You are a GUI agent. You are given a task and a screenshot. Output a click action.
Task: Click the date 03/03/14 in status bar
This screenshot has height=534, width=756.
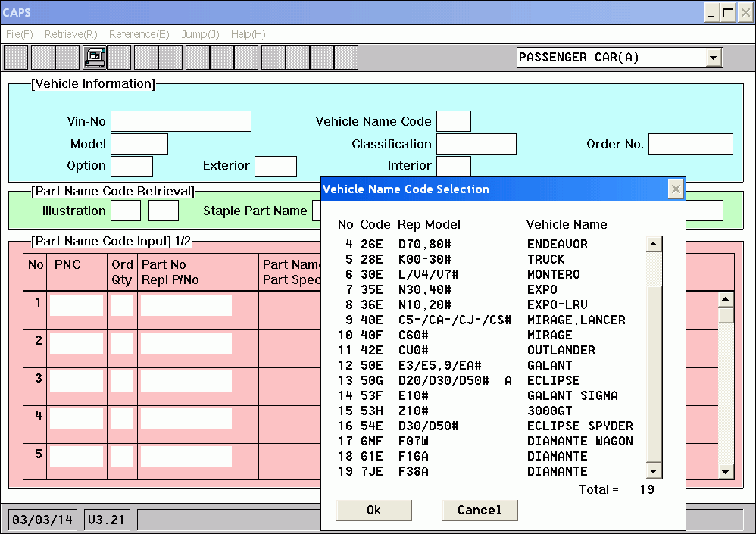42,520
